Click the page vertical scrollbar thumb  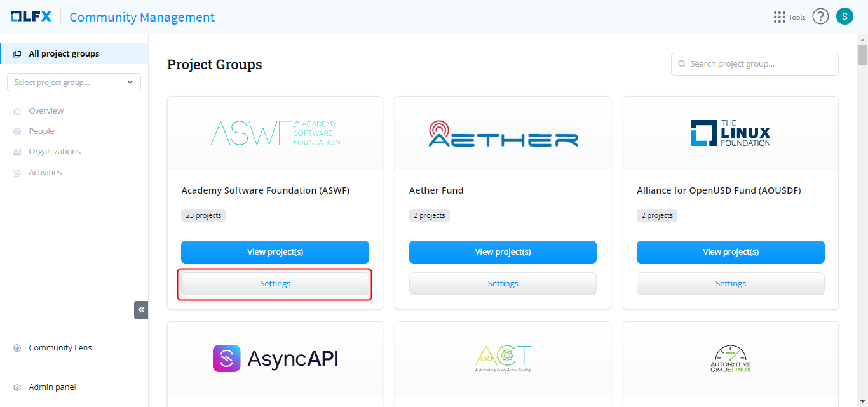(x=862, y=55)
